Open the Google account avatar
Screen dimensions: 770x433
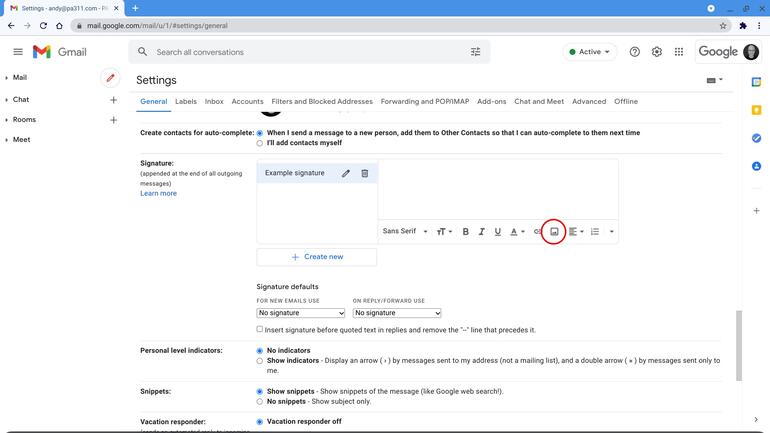pos(751,52)
